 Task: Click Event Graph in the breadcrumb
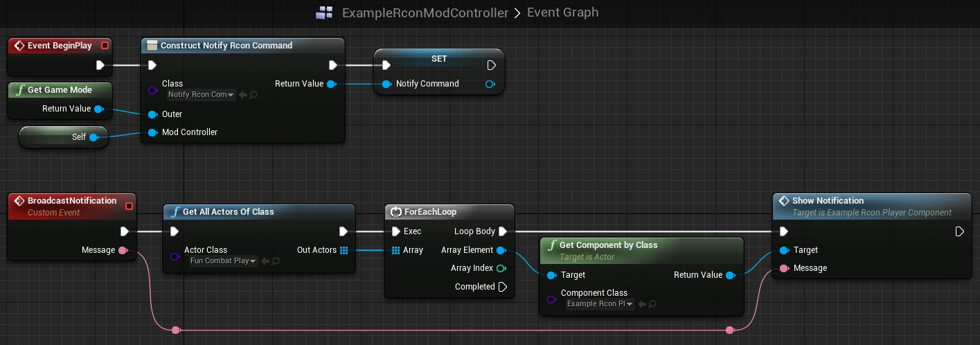(x=563, y=12)
